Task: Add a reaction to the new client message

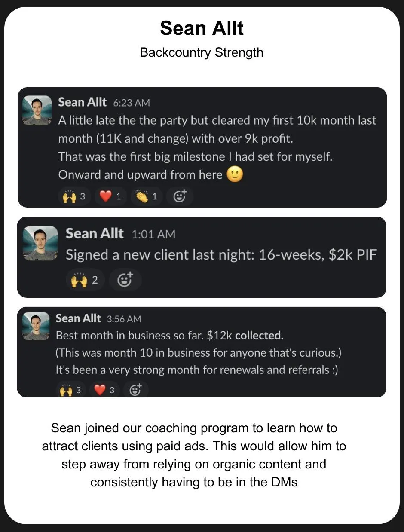Action: point(125,280)
